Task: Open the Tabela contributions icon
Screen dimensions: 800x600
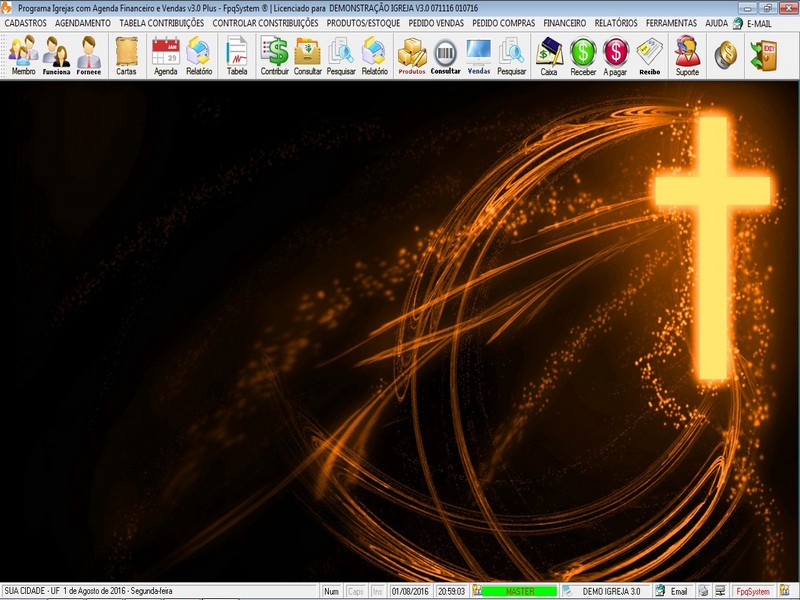Action: click(237, 56)
